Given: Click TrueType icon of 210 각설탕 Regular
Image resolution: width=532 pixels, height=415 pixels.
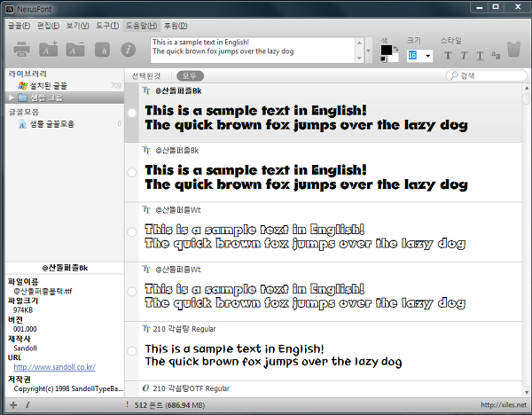Looking at the screenshot, I should click(146, 329).
